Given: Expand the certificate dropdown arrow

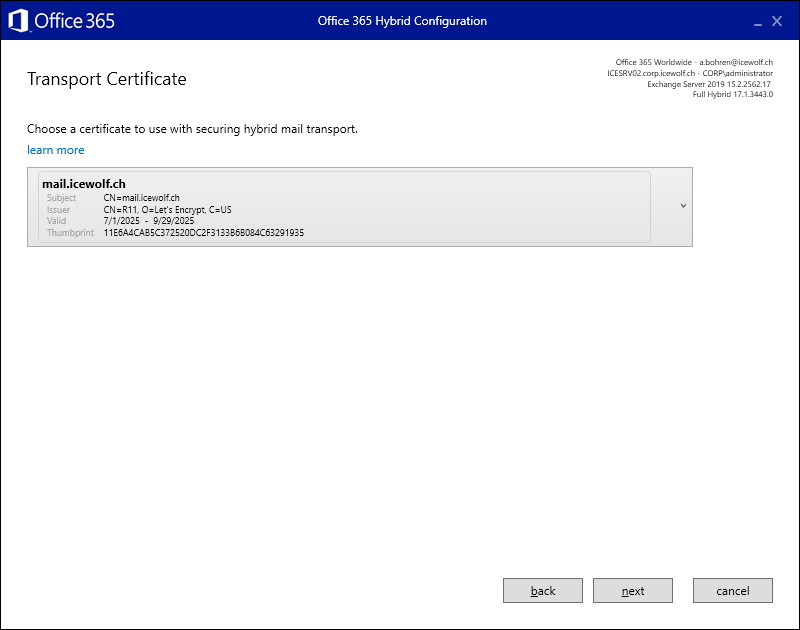Looking at the screenshot, I should (683, 206).
